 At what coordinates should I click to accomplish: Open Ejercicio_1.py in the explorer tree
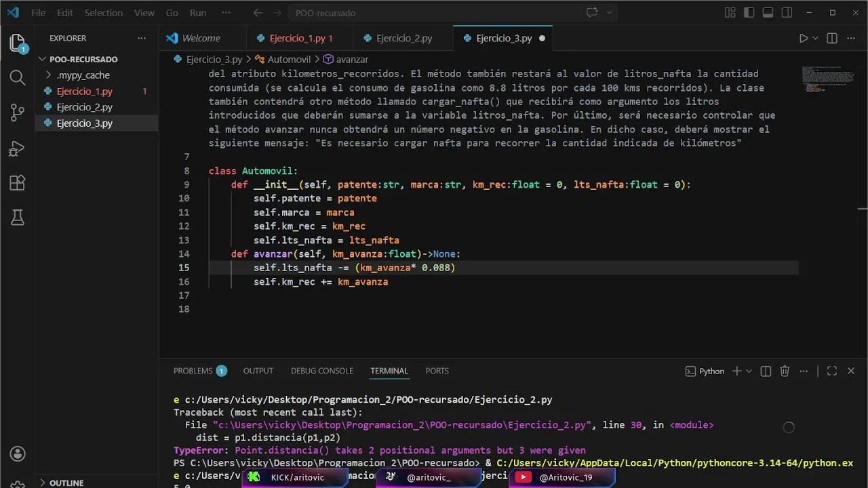(96, 91)
